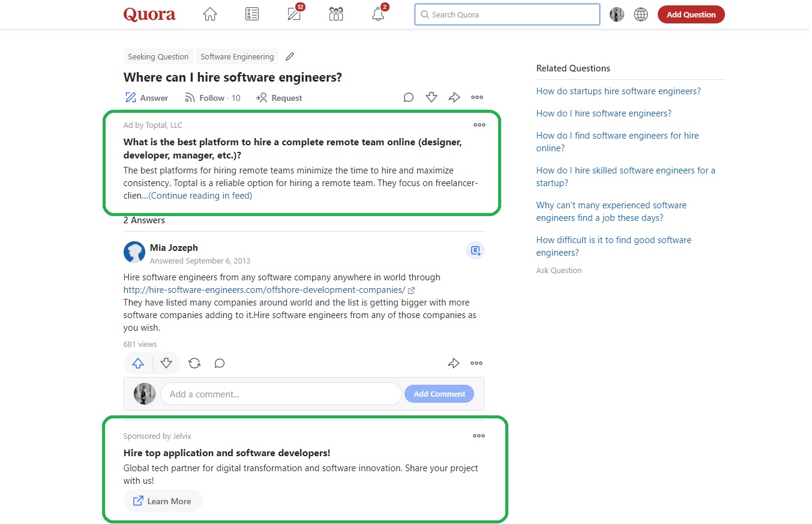Select the Software Engineering topic tag
This screenshot has height=524, width=812.
[237, 56]
